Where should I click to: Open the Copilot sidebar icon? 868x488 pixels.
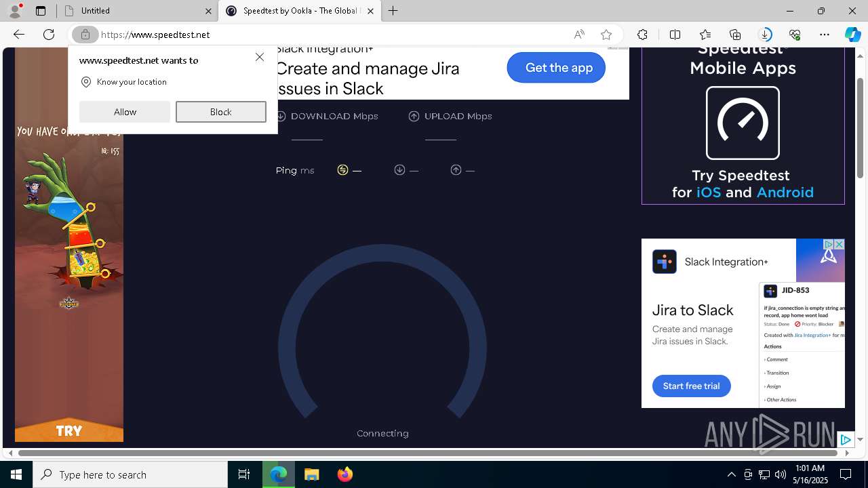853,35
